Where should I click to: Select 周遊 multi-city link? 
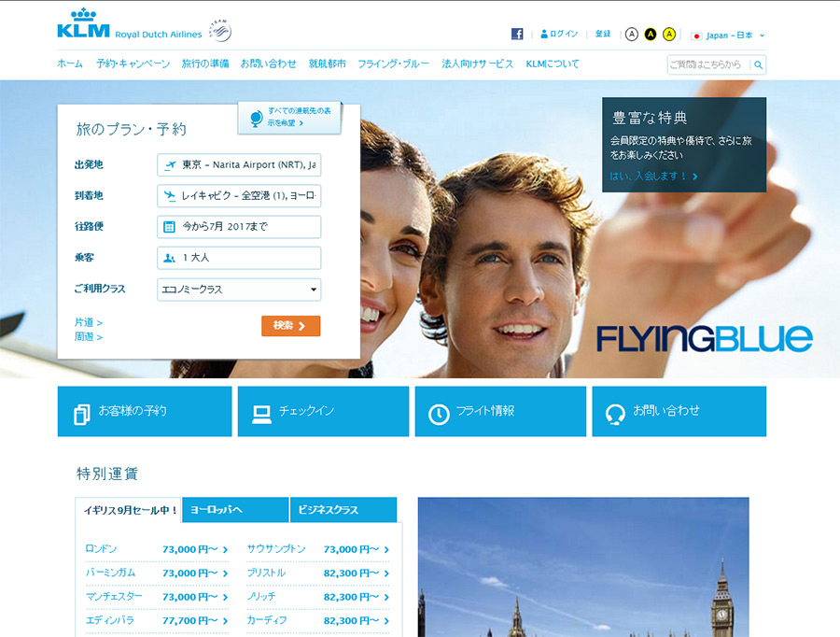click(89, 337)
